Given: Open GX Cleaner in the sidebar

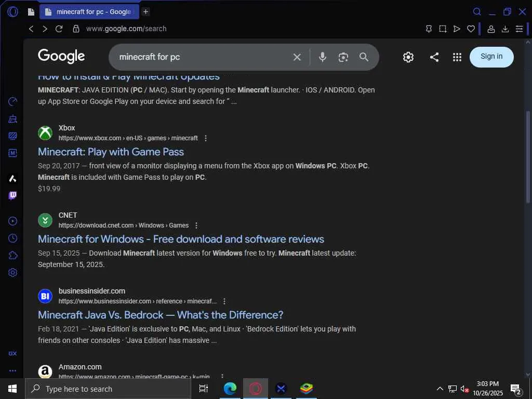Looking at the screenshot, I should click(x=12, y=119).
